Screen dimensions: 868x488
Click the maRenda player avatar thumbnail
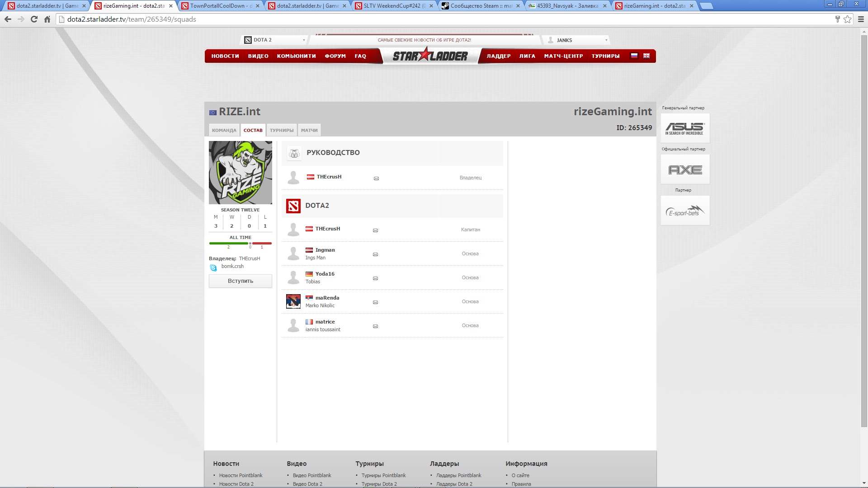[x=293, y=301]
